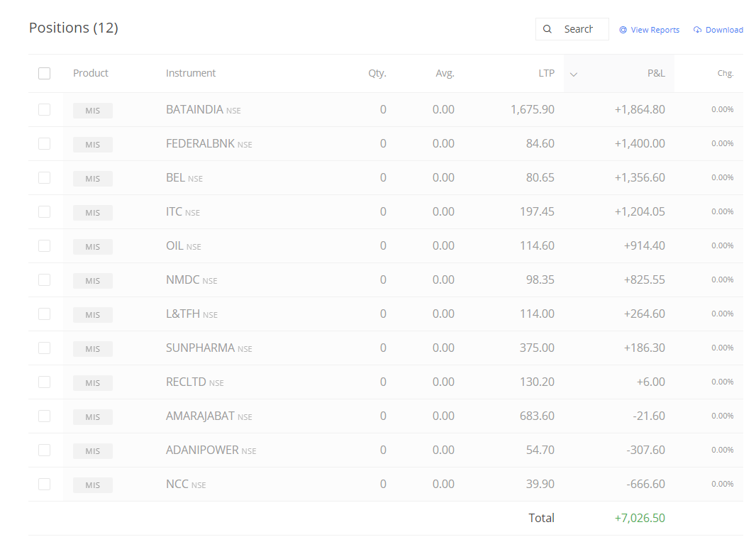Click the +1,400.00 P&L value
This screenshot has width=756, height=537.
point(639,144)
